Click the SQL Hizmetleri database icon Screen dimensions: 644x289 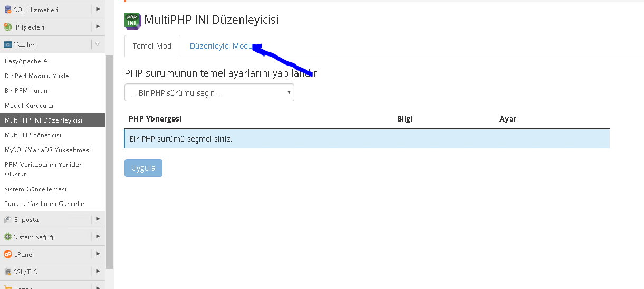pyautogui.click(x=8, y=10)
